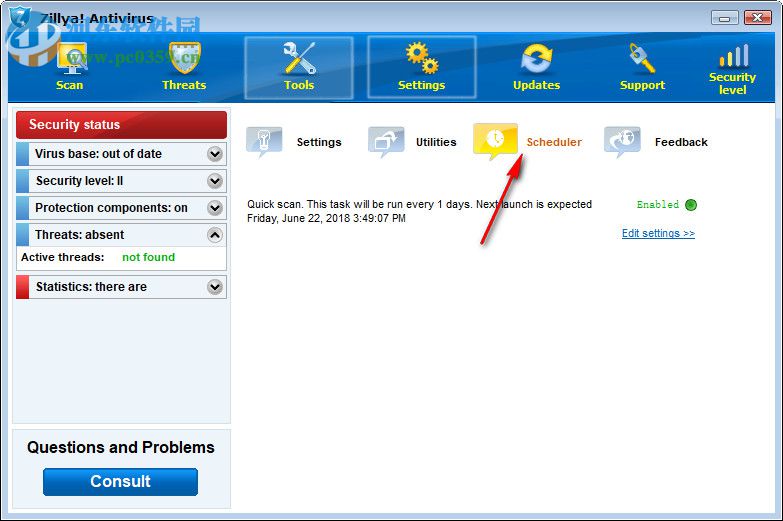Toggle the green Enabled indicator for Quick scan
Image resolution: width=783 pixels, height=521 pixels.
[691, 205]
